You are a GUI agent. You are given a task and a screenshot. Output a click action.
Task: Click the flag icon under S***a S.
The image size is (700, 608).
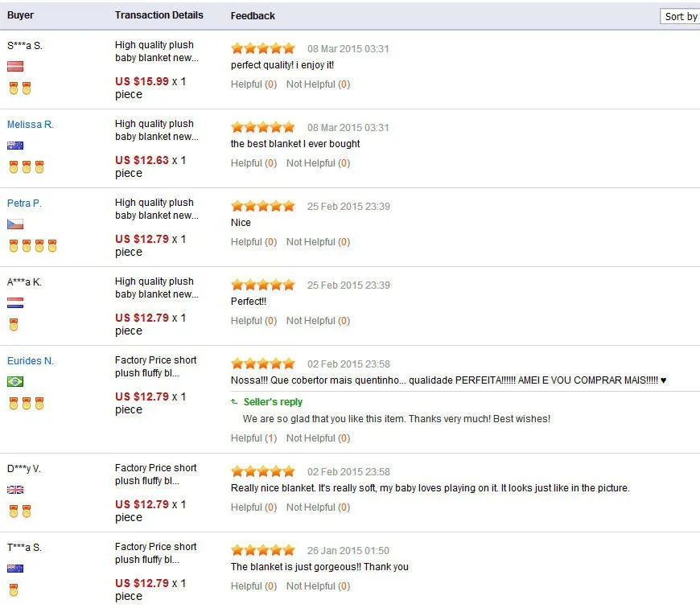click(15, 67)
